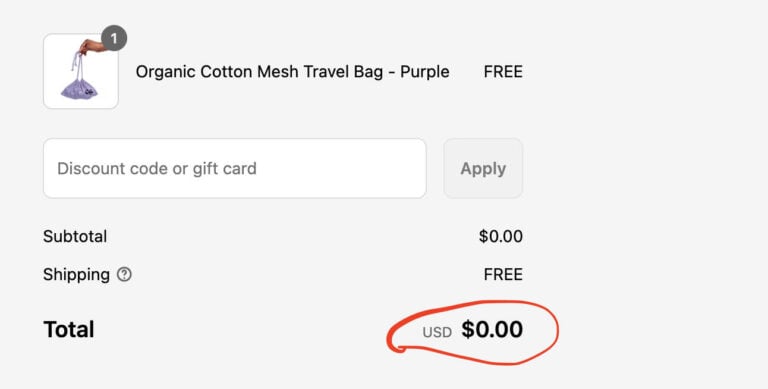The height and width of the screenshot is (389, 768).
Task: Click the FREE value in the Shipping row
Action: (503, 274)
